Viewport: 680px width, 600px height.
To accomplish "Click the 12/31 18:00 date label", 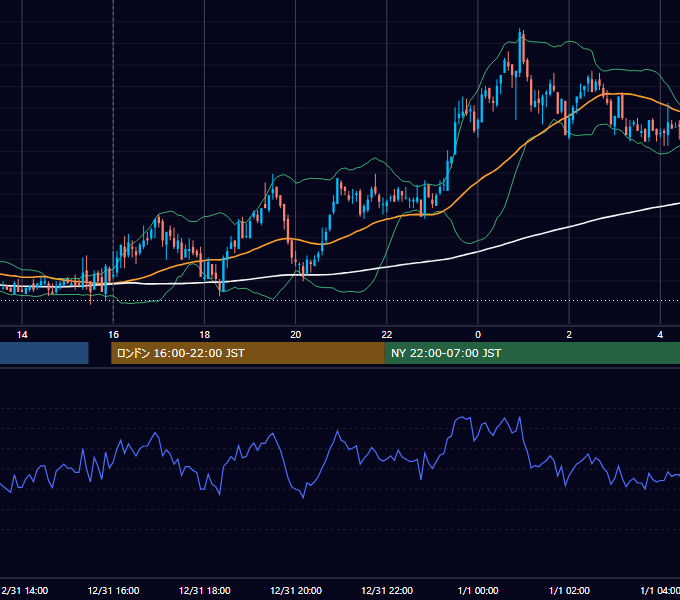I will (204, 590).
